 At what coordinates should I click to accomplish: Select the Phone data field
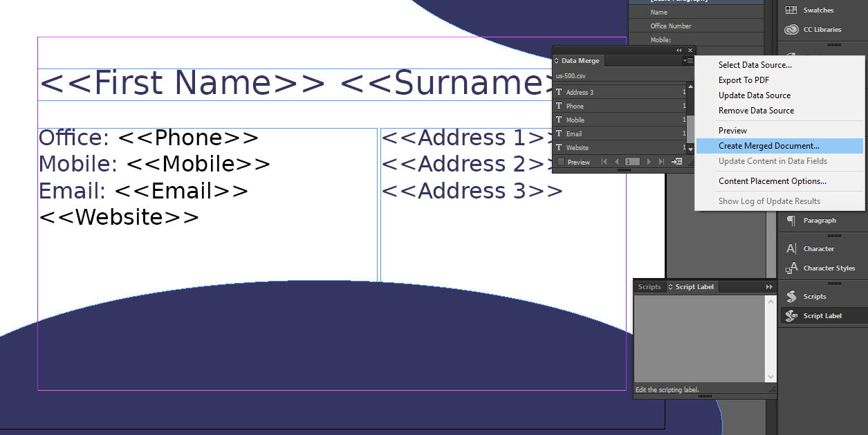coord(620,106)
